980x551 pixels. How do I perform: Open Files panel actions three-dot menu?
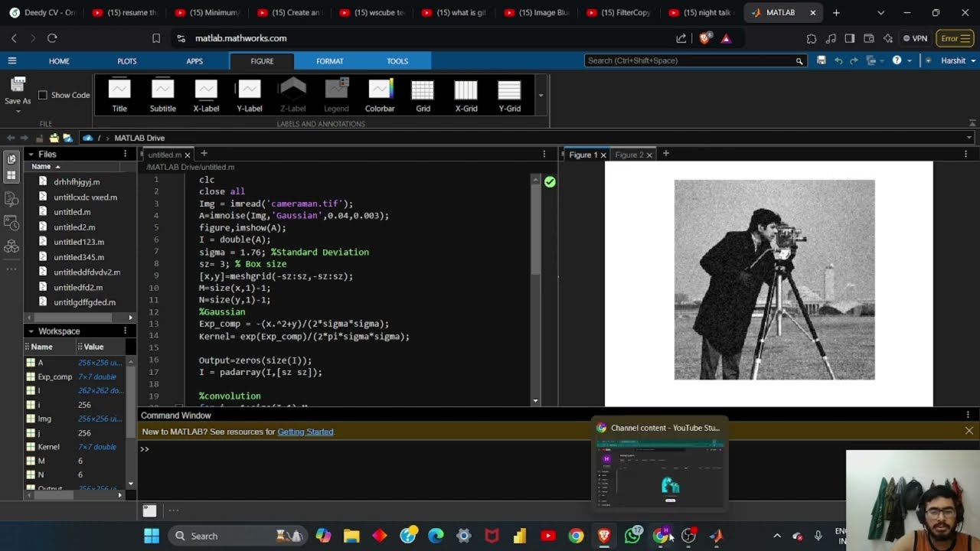point(125,154)
